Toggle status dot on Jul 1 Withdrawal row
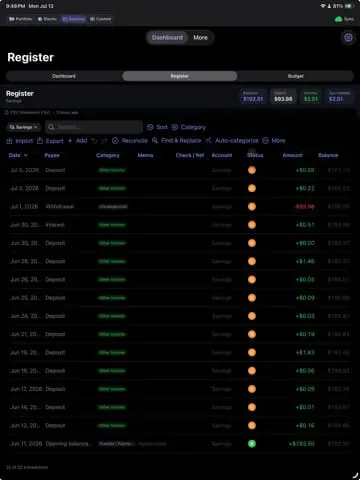The image size is (360, 480). pos(252,207)
